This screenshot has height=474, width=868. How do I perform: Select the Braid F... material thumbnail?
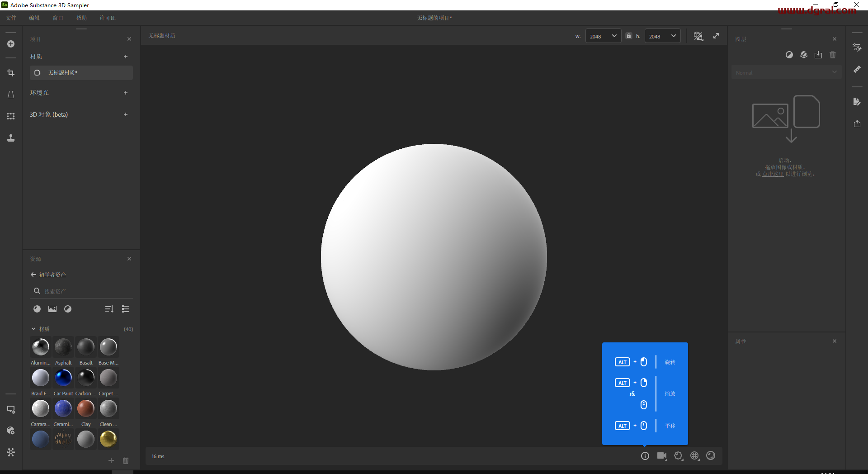(41, 378)
